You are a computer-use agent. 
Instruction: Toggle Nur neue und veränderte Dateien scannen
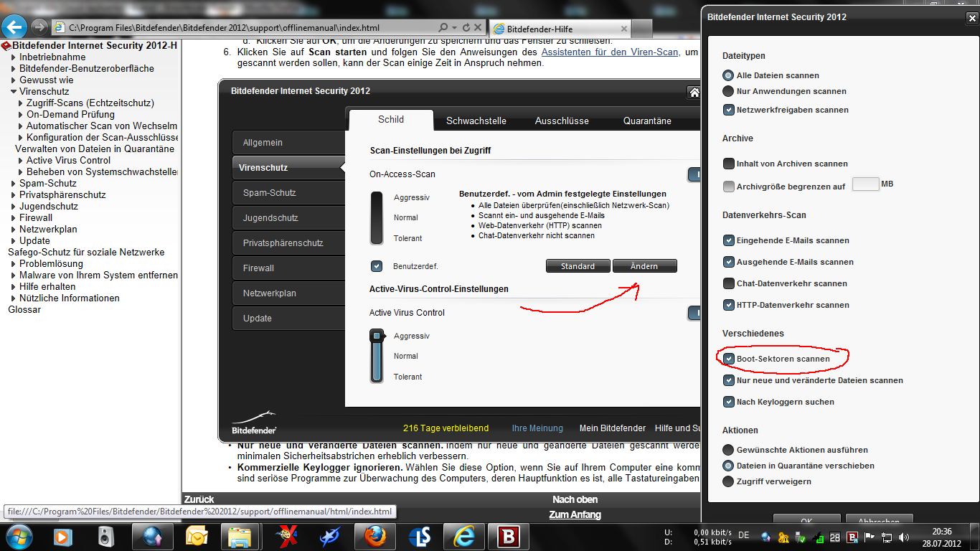click(729, 380)
